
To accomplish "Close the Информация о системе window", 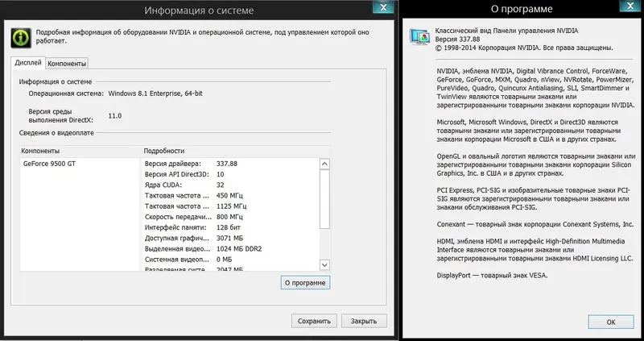I will pos(384,6).
